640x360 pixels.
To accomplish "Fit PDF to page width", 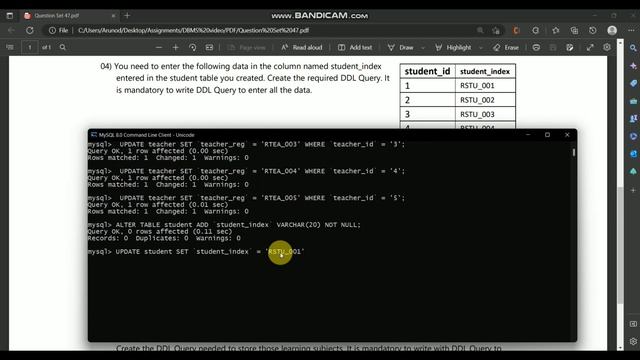I will pyautogui.click(x=209, y=47).
